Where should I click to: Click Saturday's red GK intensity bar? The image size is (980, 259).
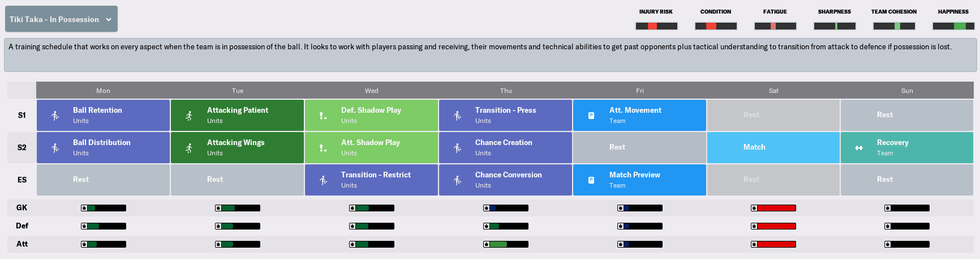pyautogui.click(x=773, y=208)
